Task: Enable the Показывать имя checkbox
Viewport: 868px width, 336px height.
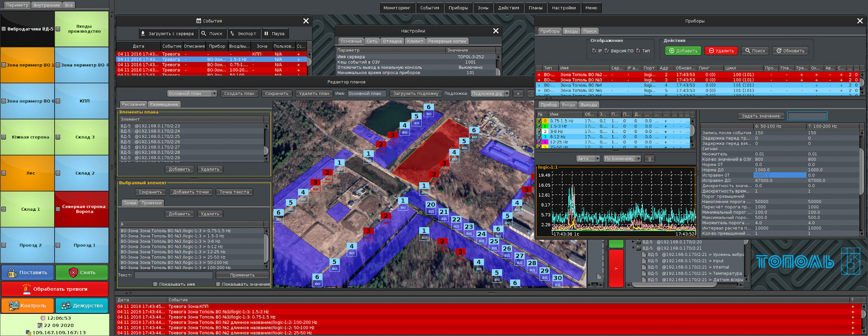Action: pos(155,284)
